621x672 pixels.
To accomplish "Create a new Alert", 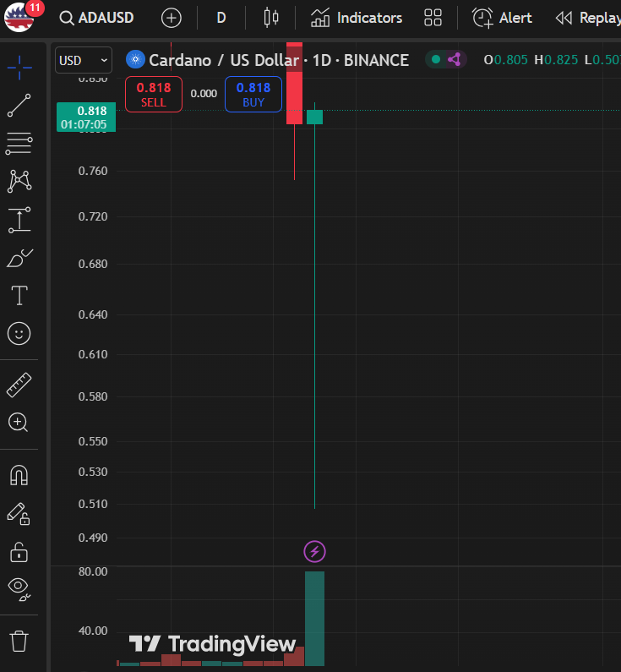I will [502, 18].
